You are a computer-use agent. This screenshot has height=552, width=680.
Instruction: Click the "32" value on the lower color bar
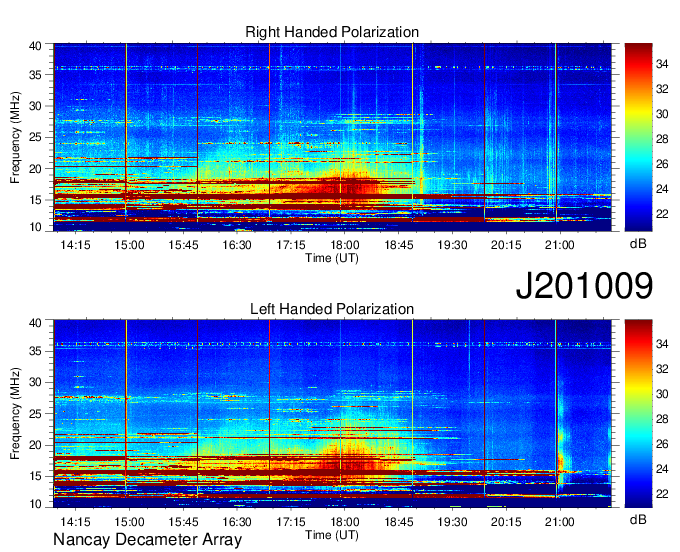coord(662,369)
